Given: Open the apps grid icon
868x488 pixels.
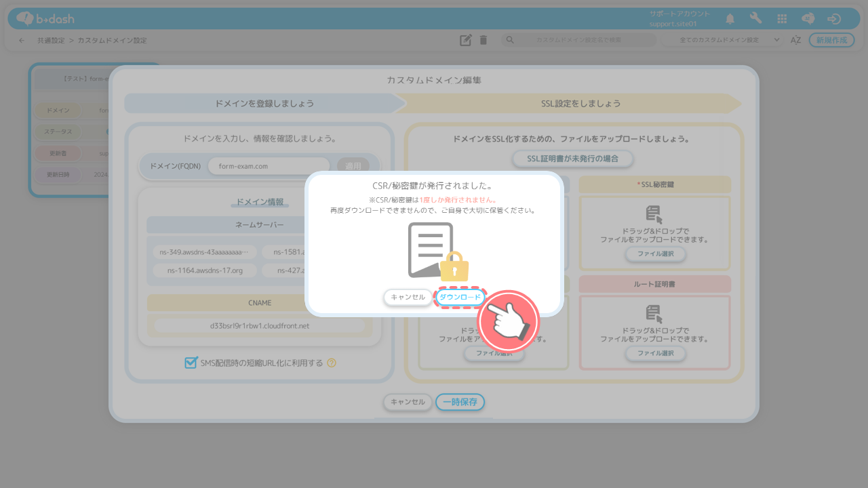Looking at the screenshot, I should click(782, 19).
